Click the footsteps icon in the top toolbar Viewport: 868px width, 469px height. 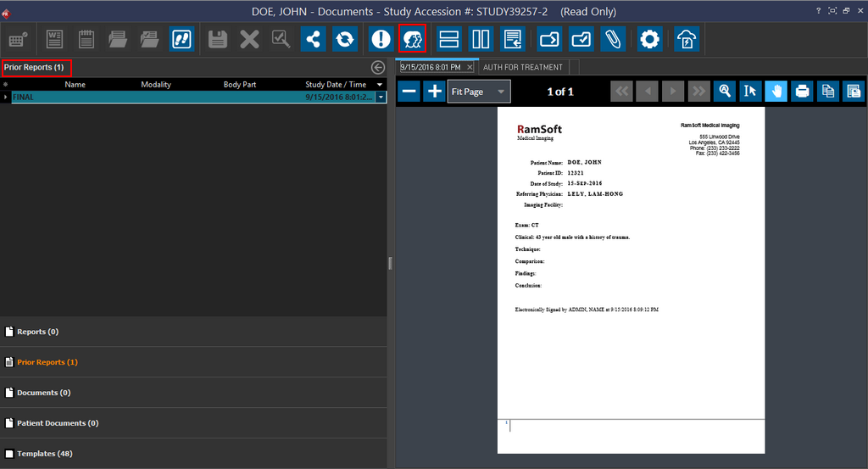tap(181, 39)
